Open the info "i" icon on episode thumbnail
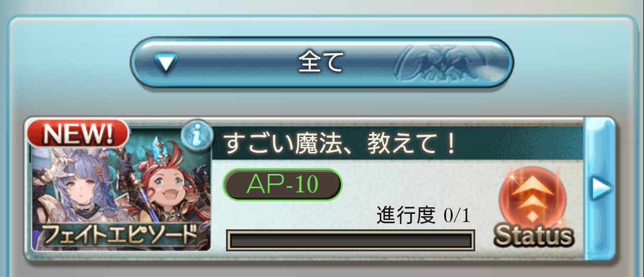 197,135
